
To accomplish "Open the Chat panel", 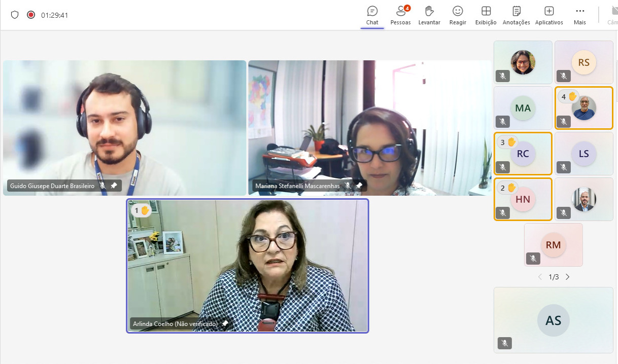I will (x=372, y=15).
